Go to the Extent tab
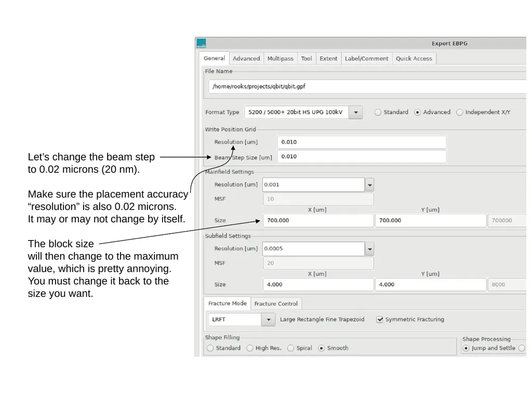Image resolution: width=532 pixels, height=399 pixels. 328,58
